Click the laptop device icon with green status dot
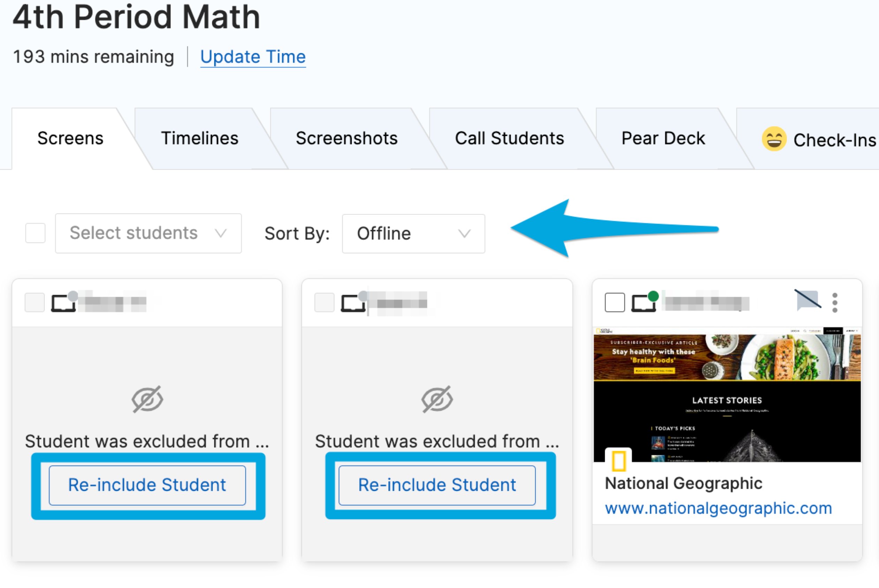 pos(644,302)
